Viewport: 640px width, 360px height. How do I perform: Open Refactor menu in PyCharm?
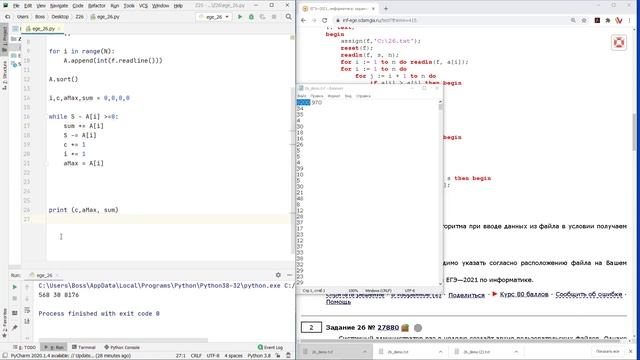point(97,6)
